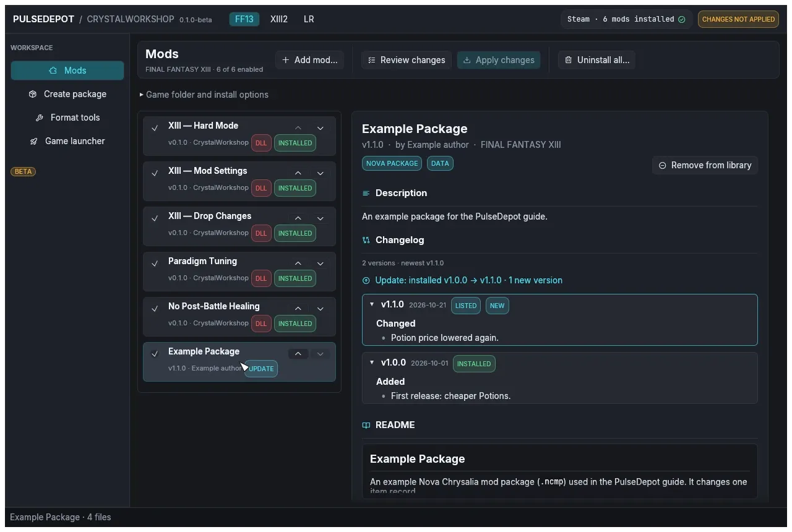Toggle Example Package enabled checkmark
The image size is (792, 532).
tap(155, 354)
